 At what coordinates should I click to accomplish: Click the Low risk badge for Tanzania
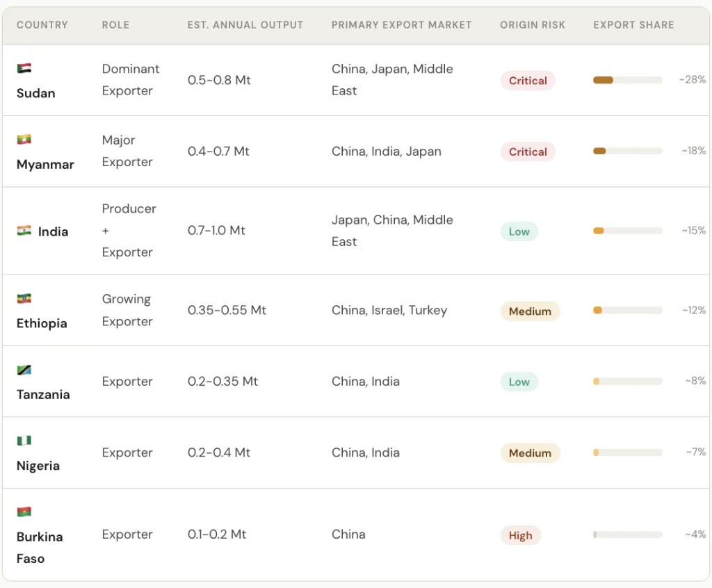519,382
